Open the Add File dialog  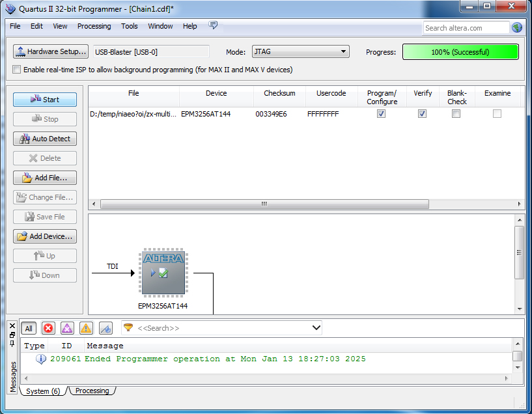coord(45,178)
